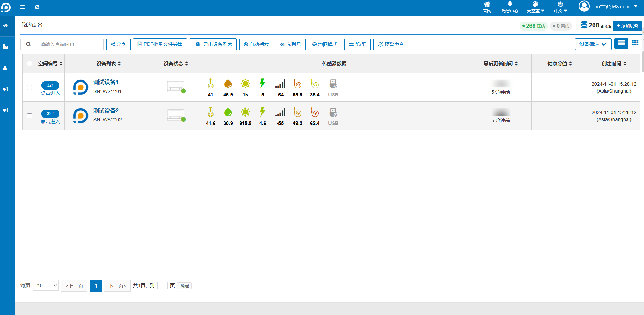Open the 设备筛选 filter dropdown

(x=593, y=44)
